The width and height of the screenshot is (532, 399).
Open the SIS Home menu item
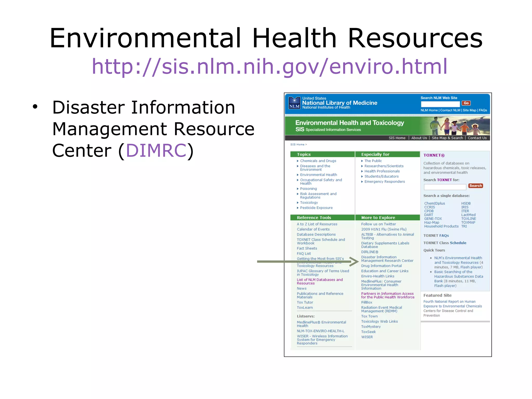point(397,138)
